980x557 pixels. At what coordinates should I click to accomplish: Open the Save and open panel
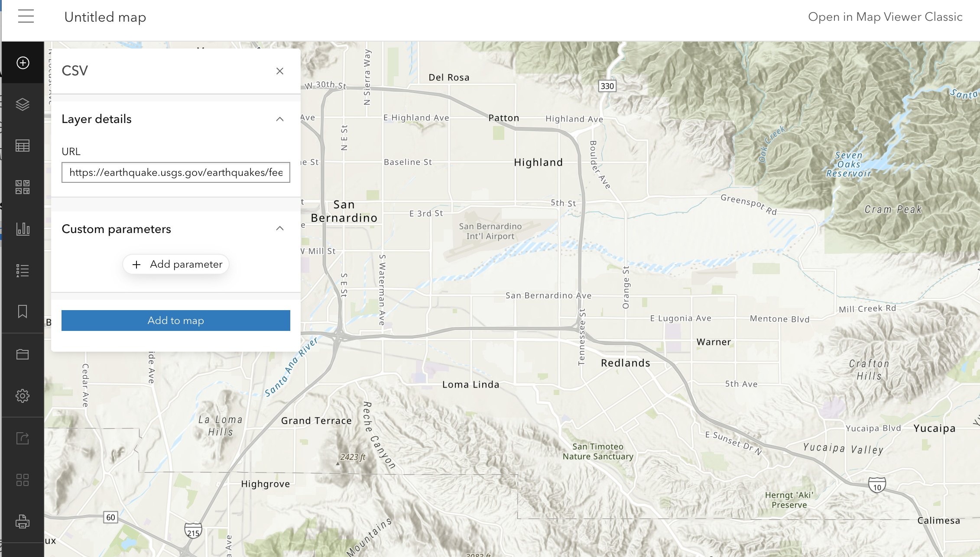pos(23,353)
